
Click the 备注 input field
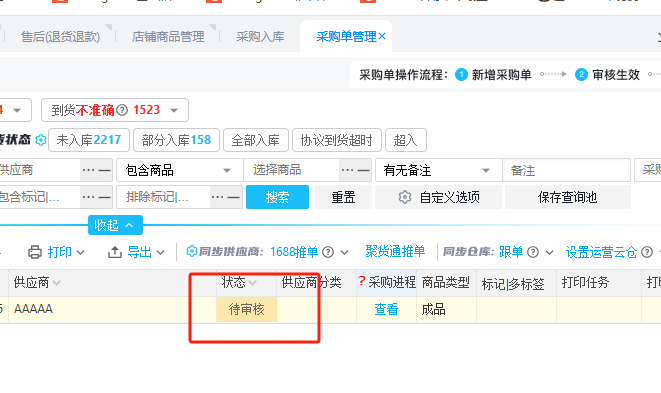(566, 170)
